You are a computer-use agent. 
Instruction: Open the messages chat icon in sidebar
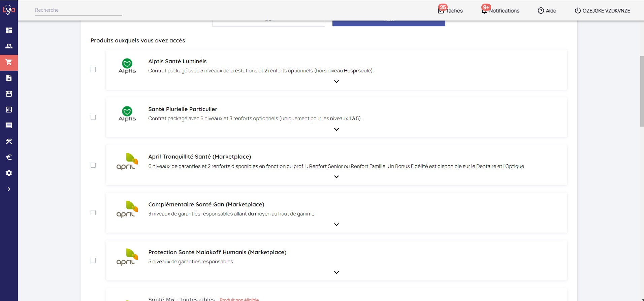coord(9,126)
